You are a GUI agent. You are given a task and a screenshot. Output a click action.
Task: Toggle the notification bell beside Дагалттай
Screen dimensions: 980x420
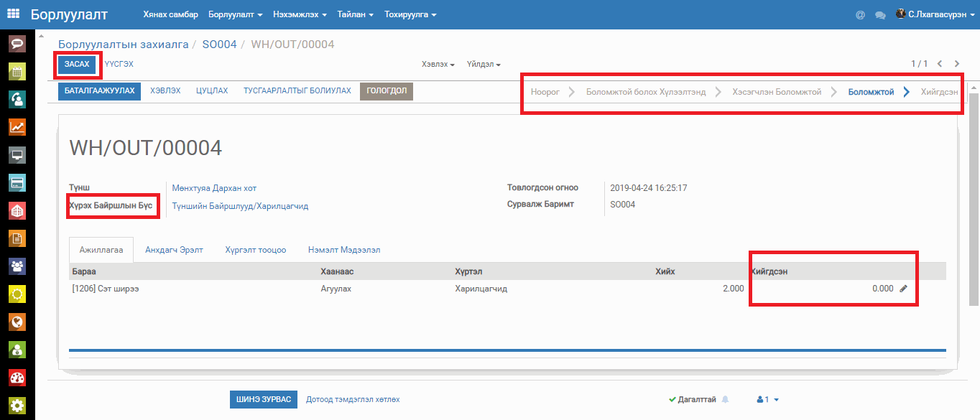725,399
